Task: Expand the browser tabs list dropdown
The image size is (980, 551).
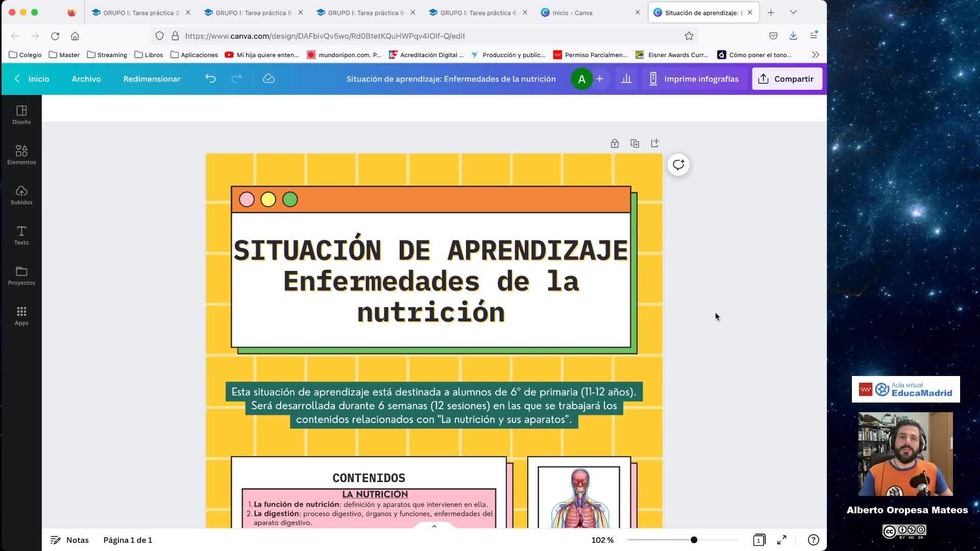Action: coord(793,12)
